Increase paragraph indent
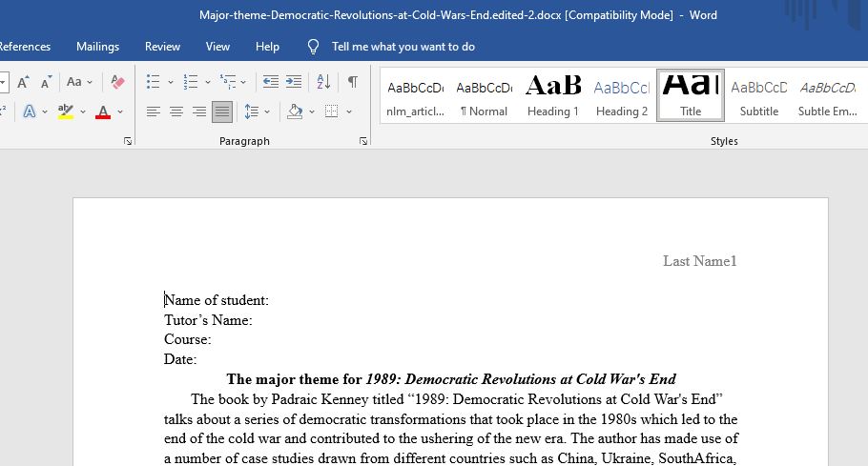This screenshot has width=868, height=466. pyautogui.click(x=294, y=82)
